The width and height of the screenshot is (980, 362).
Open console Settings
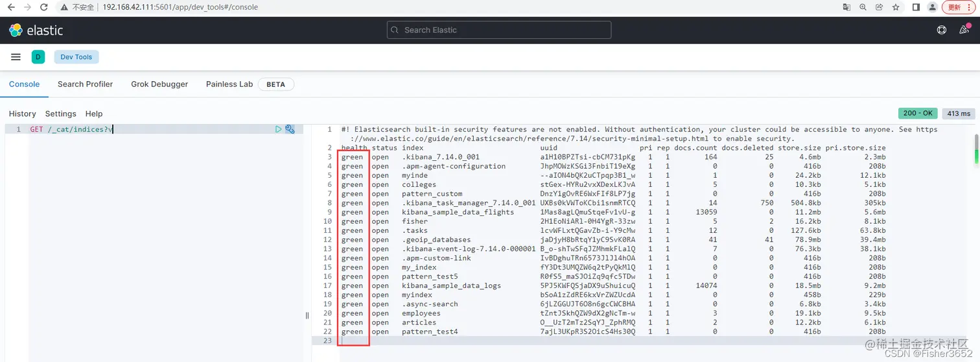[61, 114]
